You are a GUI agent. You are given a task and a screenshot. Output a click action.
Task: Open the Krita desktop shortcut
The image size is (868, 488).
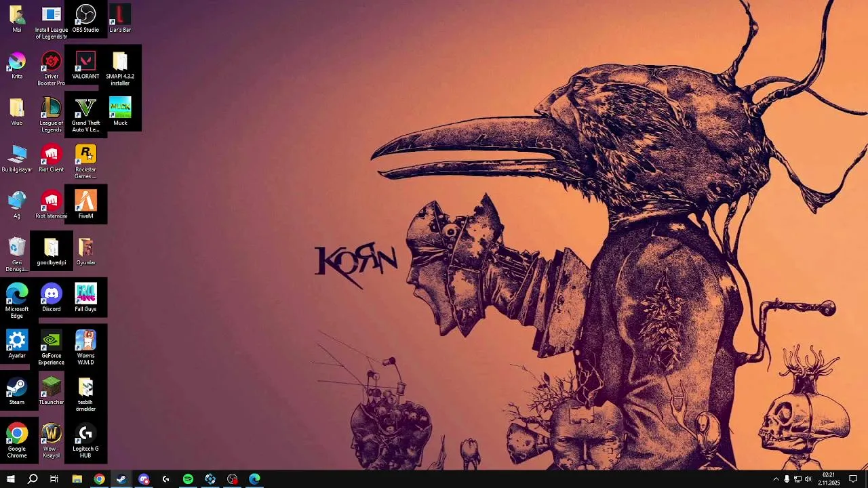click(17, 66)
